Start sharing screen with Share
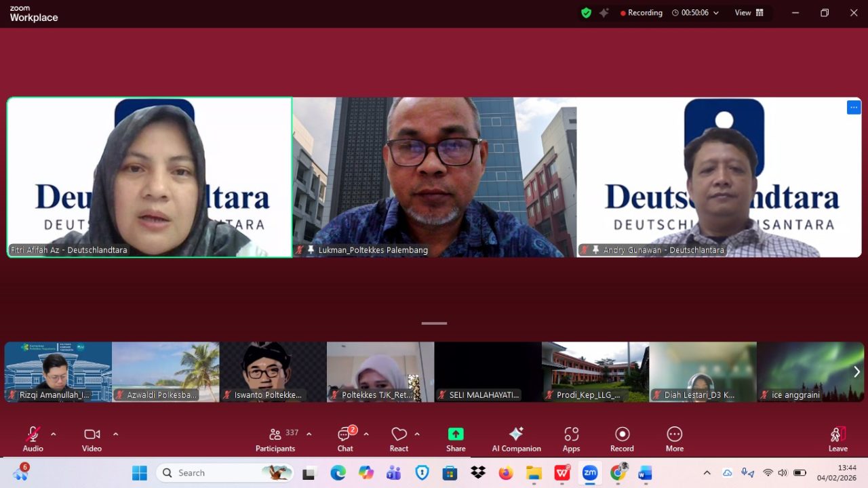The width and height of the screenshot is (868, 488). [456, 439]
